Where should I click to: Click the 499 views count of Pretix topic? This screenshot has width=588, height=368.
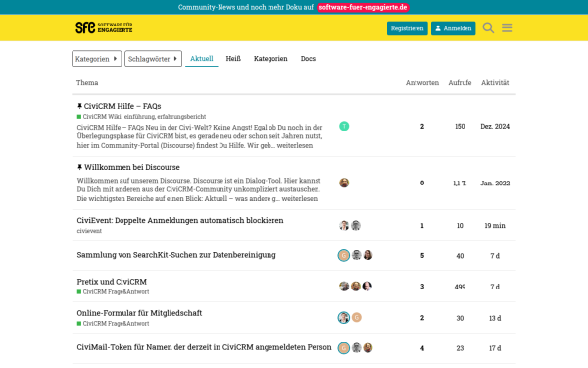point(460,287)
